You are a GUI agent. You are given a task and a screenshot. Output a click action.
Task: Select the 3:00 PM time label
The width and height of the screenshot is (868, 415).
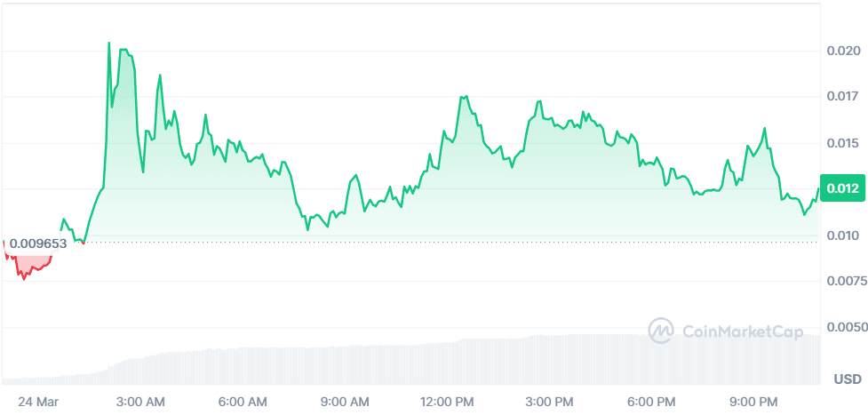coord(550,400)
